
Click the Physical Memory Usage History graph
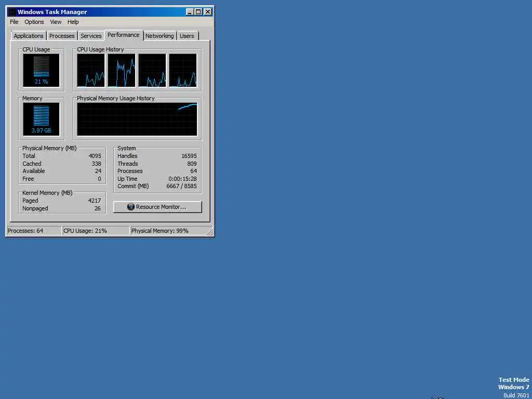(137, 119)
